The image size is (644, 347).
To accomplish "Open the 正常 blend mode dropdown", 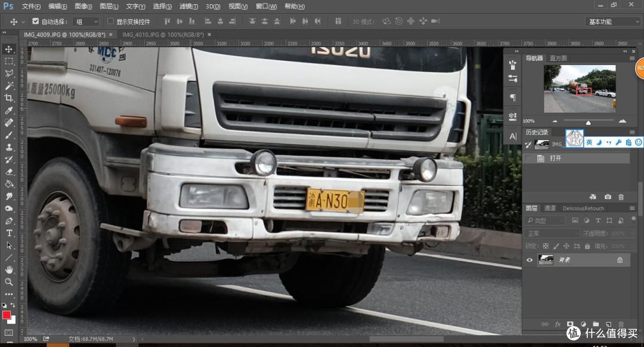I will point(552,233).
